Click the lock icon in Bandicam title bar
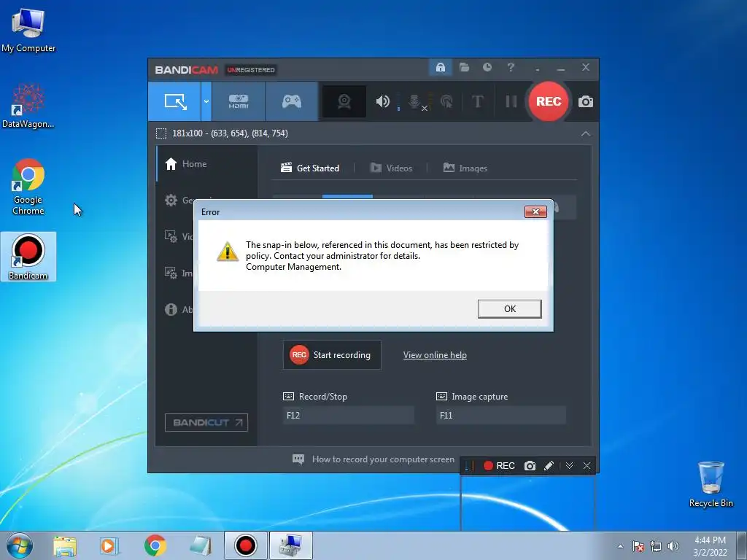Viewport: 747px width, 560px height. click(x=440, y=68)
